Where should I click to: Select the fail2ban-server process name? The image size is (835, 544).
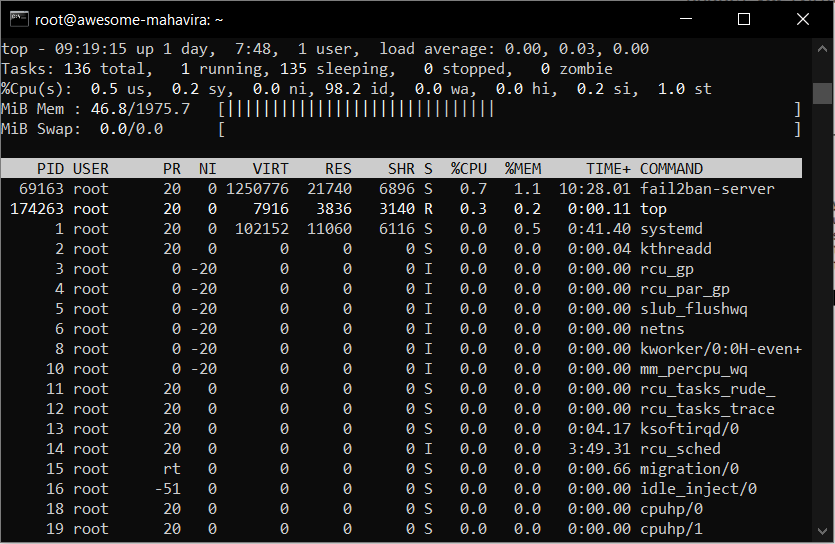point(707,189)
